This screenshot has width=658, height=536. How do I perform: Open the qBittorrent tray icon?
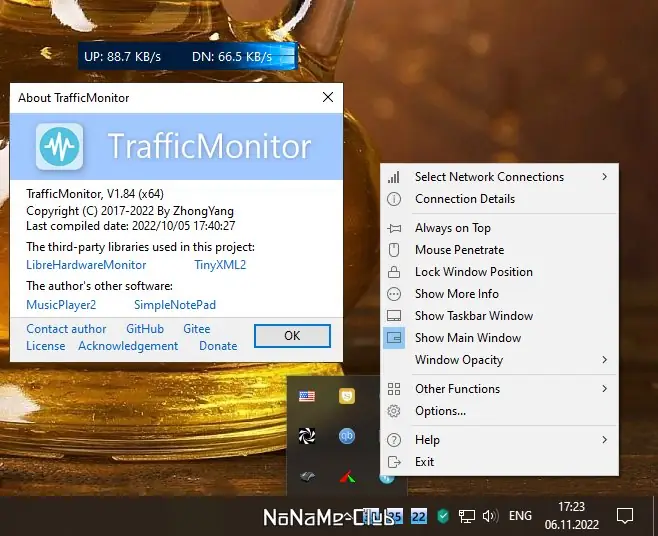tap(347, 436)
